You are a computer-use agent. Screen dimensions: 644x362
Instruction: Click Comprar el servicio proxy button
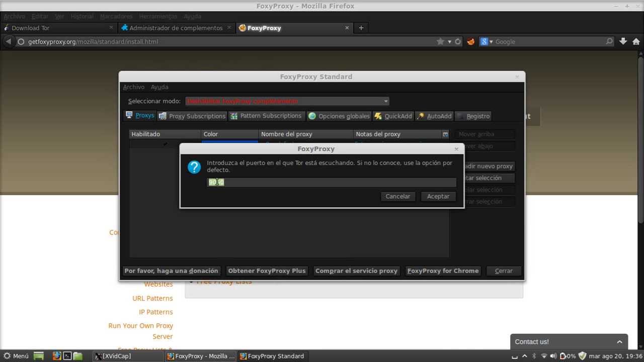[x=356, y=270]
